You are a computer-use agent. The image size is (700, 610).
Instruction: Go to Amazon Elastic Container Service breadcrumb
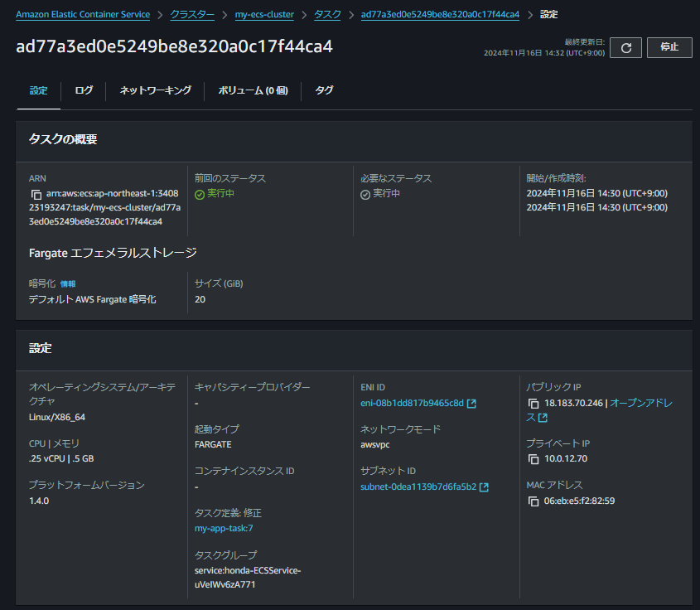point(83,14)
